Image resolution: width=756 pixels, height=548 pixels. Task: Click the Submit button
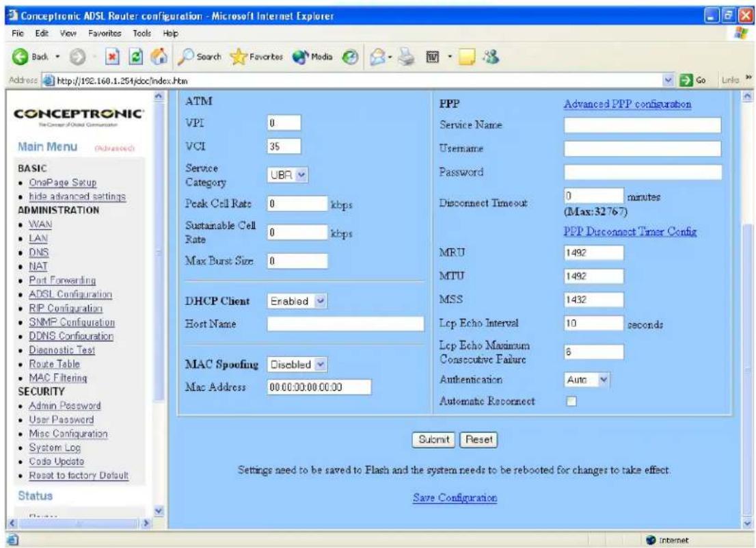pos(433,439)
